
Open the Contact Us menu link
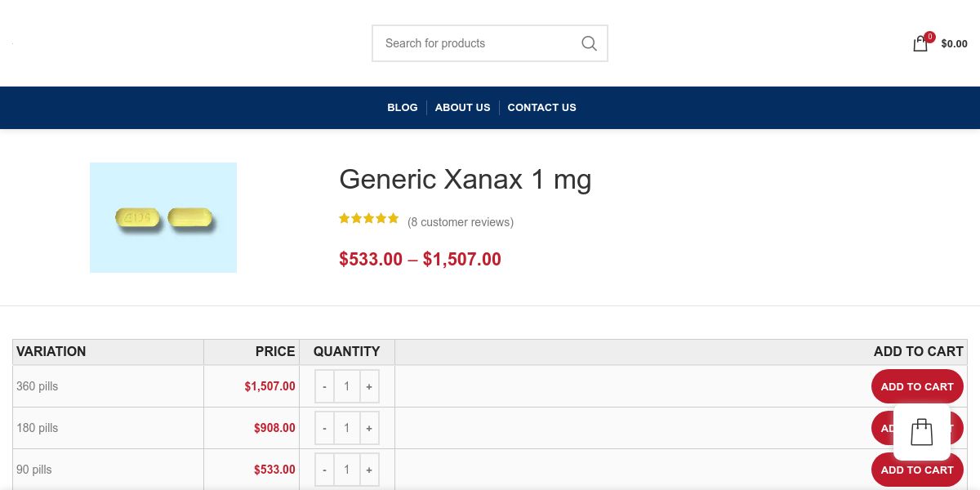pos(541,107)
